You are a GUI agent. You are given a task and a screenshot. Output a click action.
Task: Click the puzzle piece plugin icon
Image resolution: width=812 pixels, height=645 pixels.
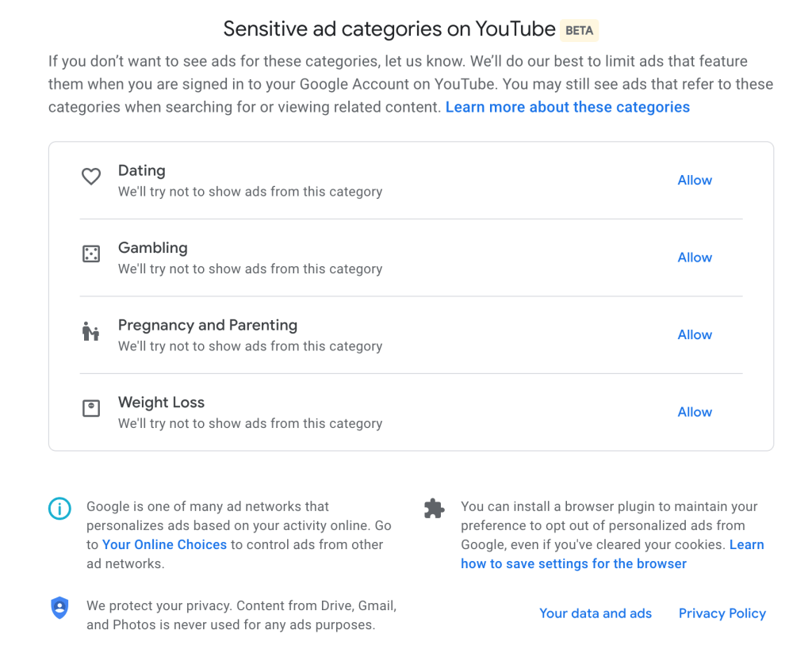pyautogui.click(x=434, y=509)
